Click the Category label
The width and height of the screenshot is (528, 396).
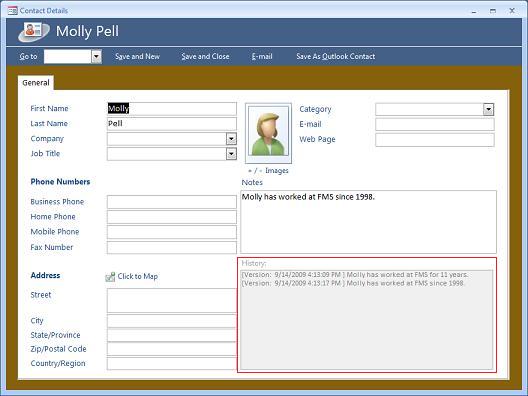pos(315,109)
